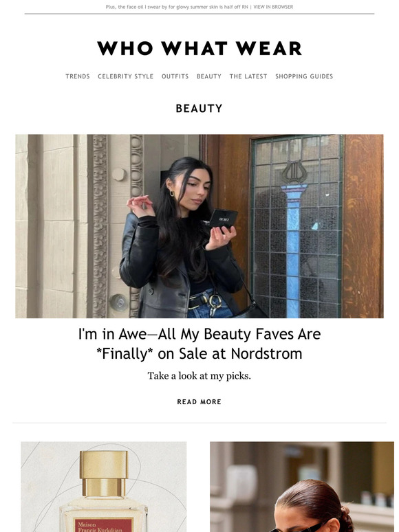Image resolution: width=399 pixels, height=532 pixels.
Task: Open the Trends navigation link
Action: (x=78, y=76)
